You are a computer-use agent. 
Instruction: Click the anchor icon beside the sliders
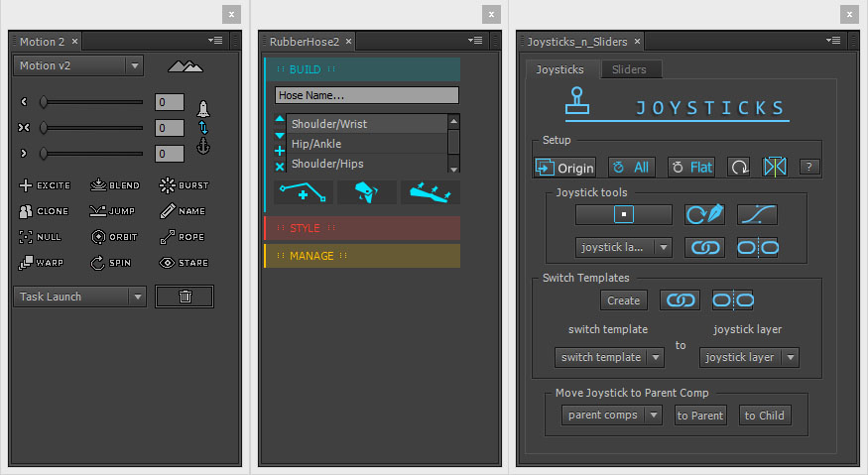204,146
